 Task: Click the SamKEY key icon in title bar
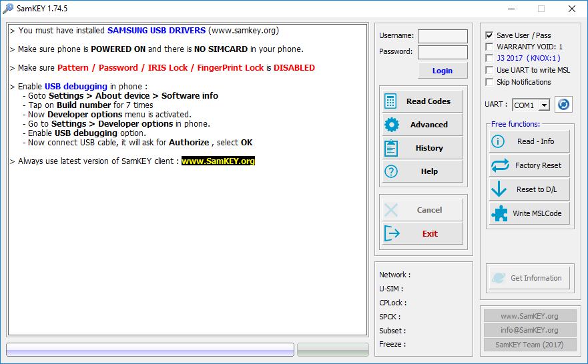[8, 8]
